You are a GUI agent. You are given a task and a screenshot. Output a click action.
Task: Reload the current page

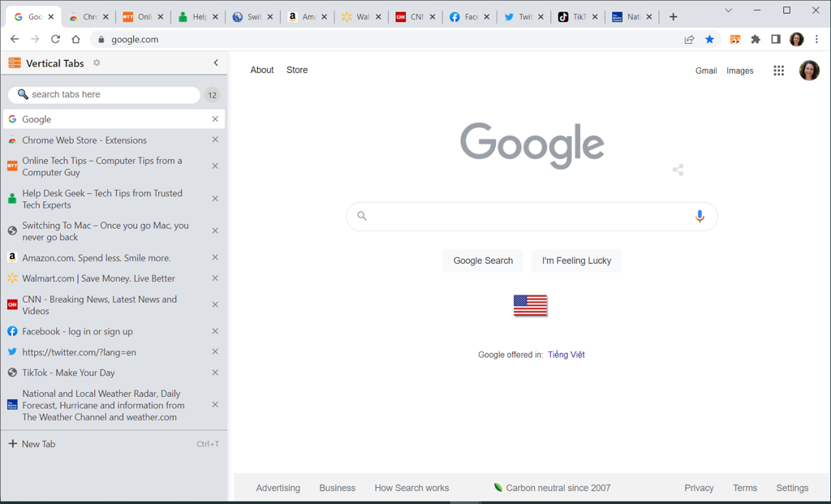tap(55, 39)
